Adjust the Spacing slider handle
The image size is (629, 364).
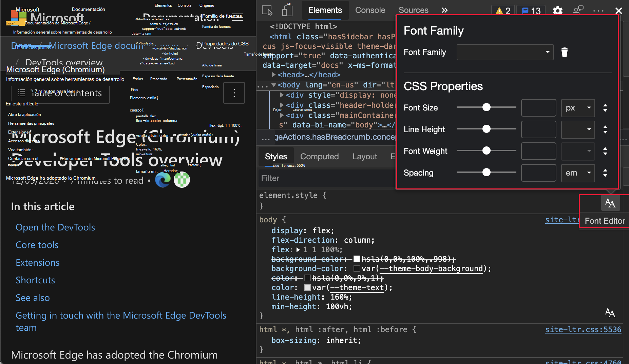[x=487, y=172]
